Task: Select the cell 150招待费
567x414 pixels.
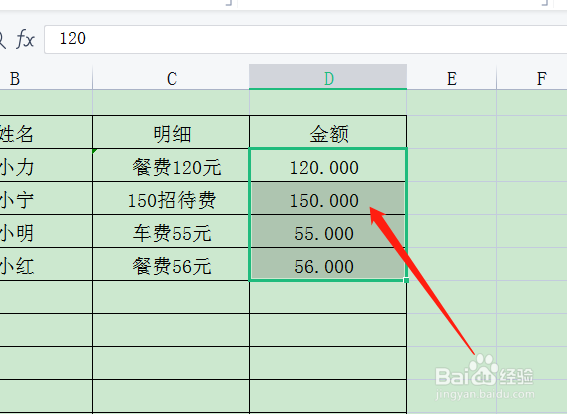Action: tap(171, 199)
